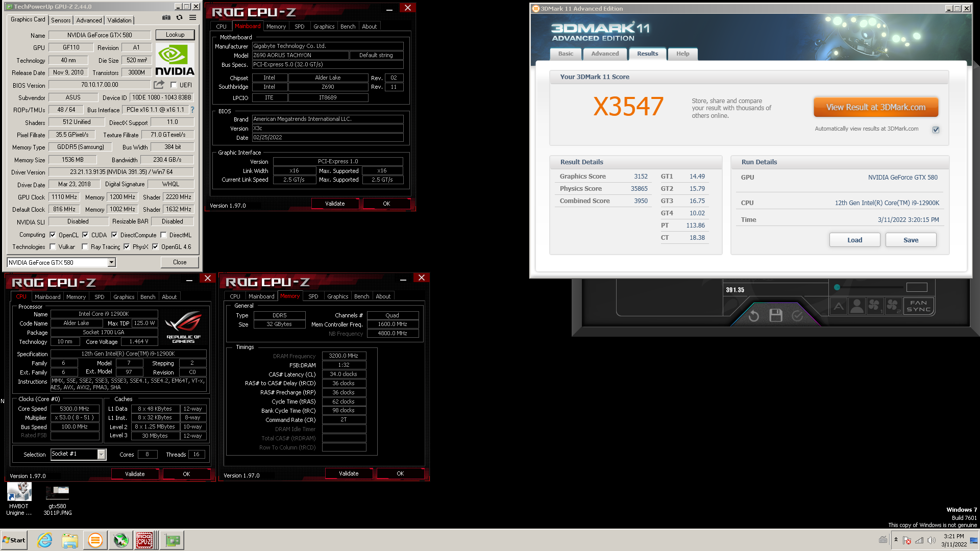980x551 pixels.
Task: Click the Bus Interface question mark icon
Action: tap(192, 110)
